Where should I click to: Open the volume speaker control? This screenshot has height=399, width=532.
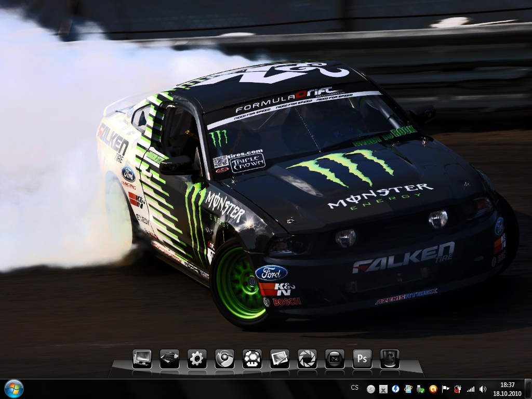[x=483, y=389]
